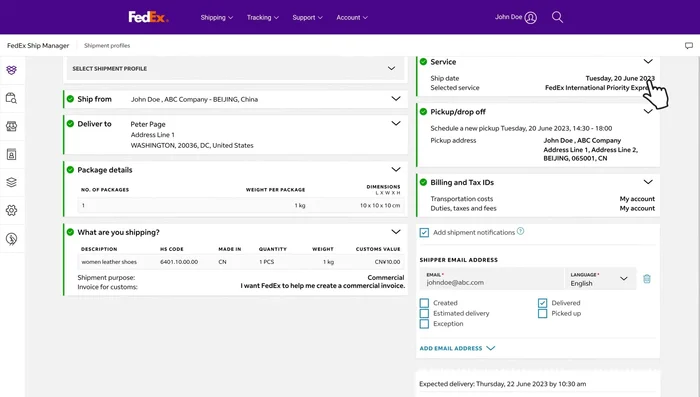Delete shipper email with the trash icon

click(x=647, y=279)
